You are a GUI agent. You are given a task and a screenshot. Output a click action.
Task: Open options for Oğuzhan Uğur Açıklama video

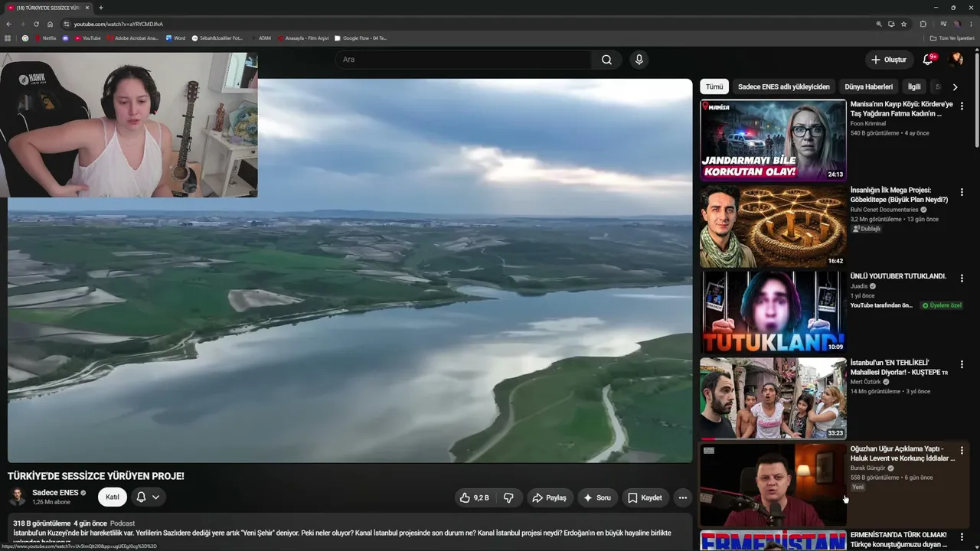point(962,451)
